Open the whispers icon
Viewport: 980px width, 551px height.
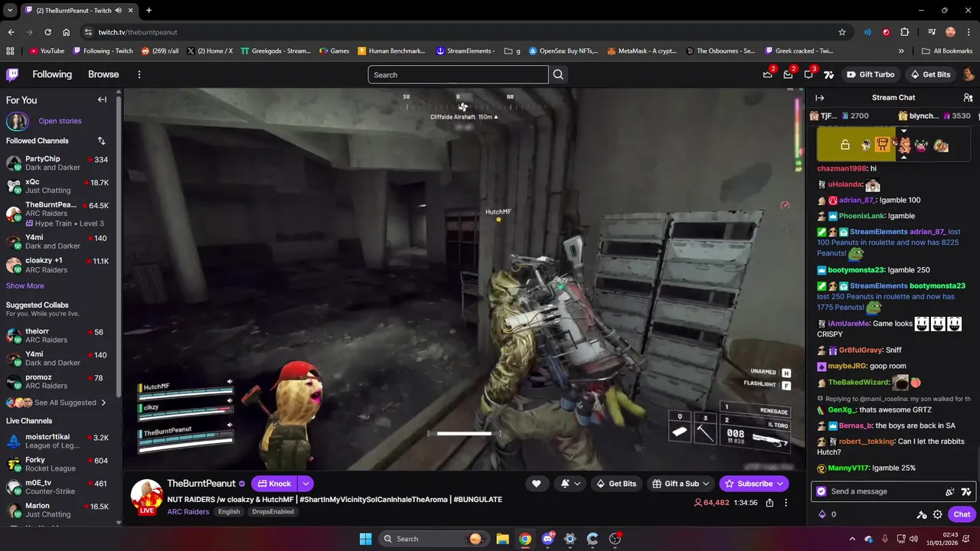[808, 74]
